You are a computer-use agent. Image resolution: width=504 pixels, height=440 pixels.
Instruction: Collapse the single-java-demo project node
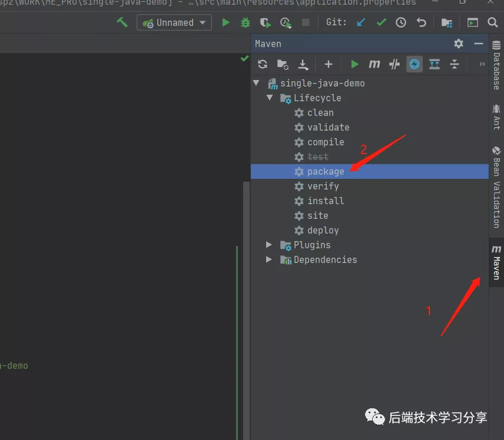coord(256,83)
